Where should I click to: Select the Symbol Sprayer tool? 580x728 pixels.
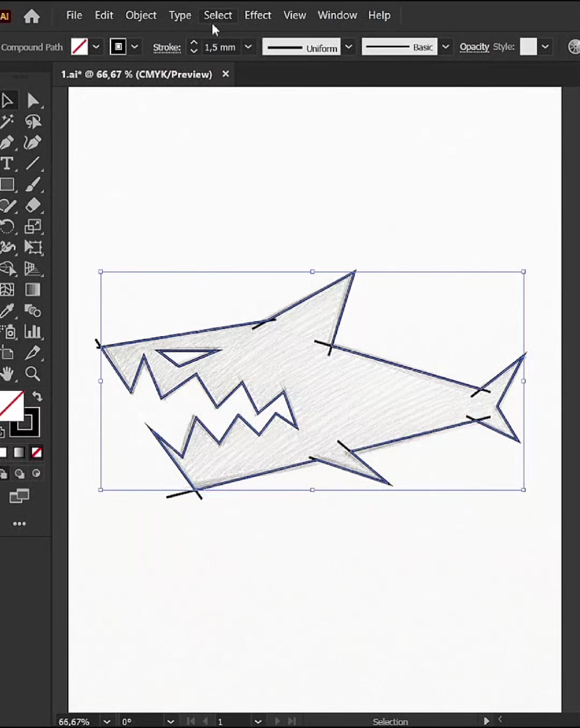point(8,331)
